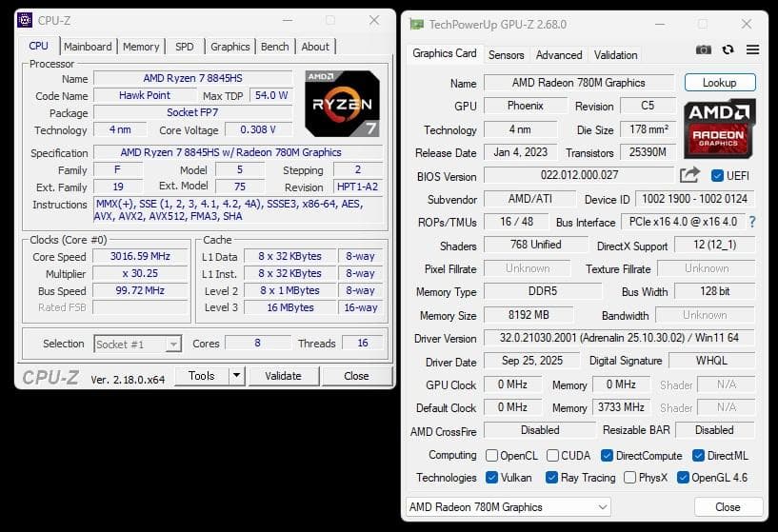This screenshot has width=778, height=532.
Task: Switch to the Advanced tab in GPU-Z
Action: coord(559,55)
